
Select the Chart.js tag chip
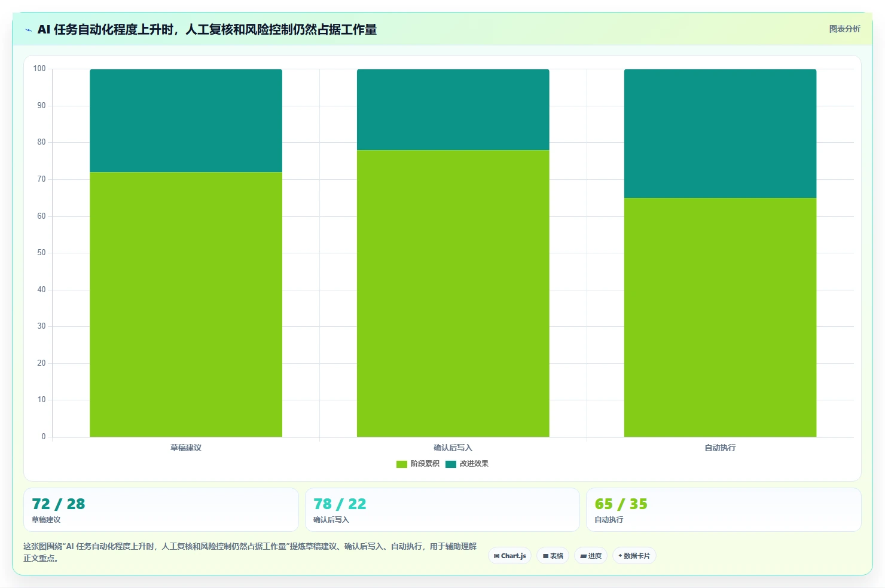point(509,556)
